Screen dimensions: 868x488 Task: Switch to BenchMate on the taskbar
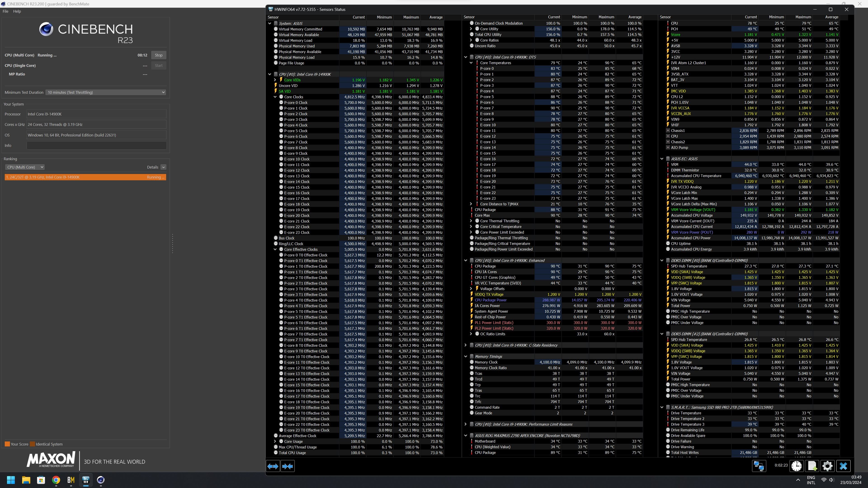71,480
